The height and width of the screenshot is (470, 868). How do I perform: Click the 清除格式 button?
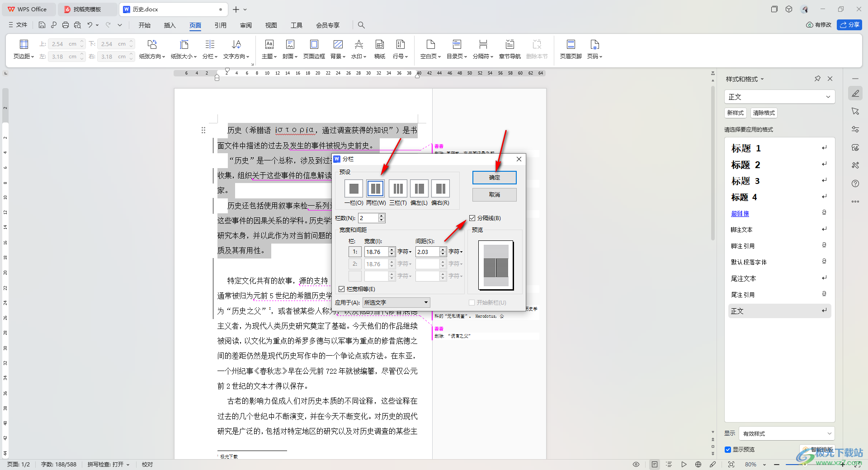[764, 113]
